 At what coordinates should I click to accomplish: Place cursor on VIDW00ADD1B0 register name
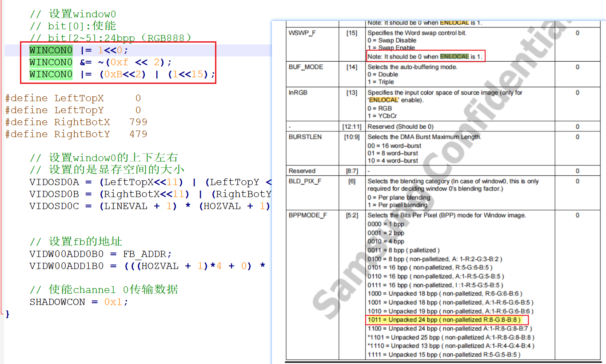pos(66,266)
